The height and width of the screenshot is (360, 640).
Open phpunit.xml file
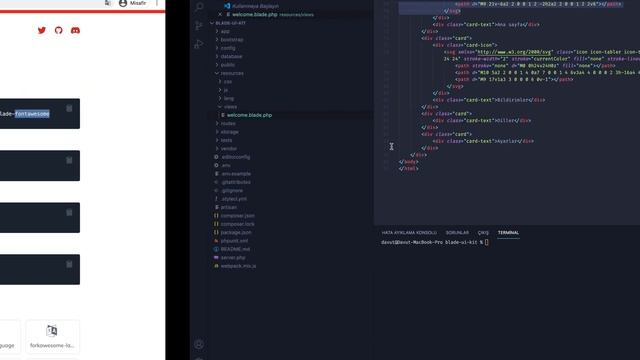[x=234, y=240]
